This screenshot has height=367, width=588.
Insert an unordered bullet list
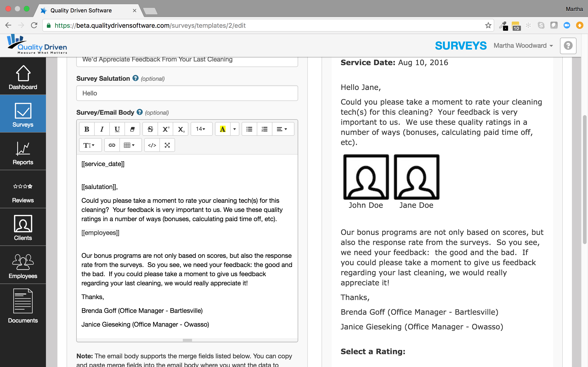click(249, 129)
